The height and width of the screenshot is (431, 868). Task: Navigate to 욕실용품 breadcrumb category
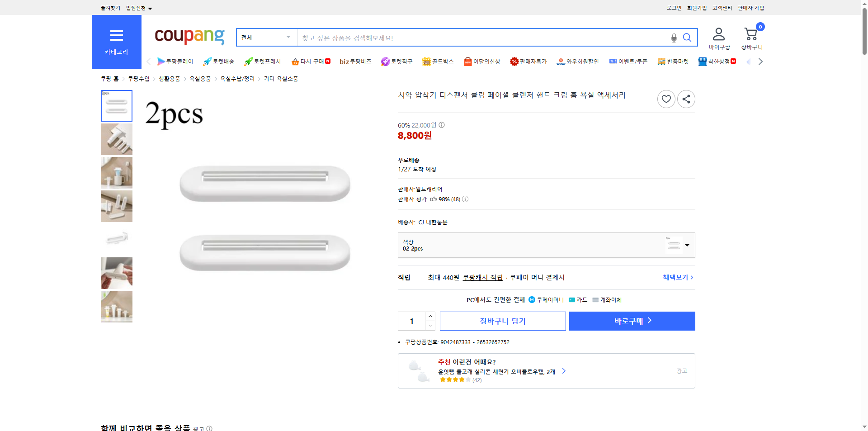coord(199,79)
